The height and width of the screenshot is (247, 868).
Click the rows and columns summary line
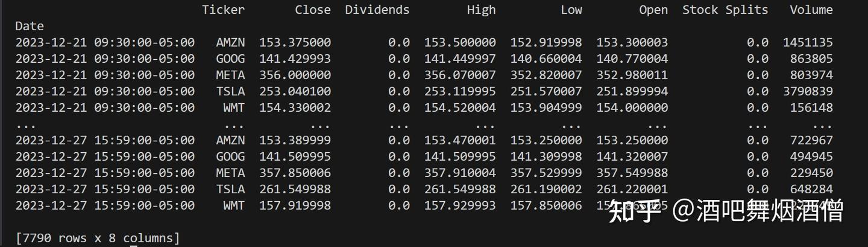point(98,238)
